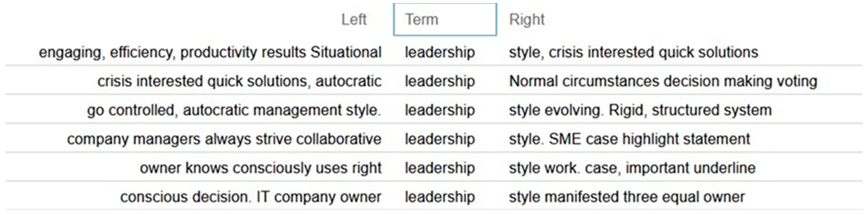Select 'leadership' term in fifth row
Viewport: 868px width, 215px height.
(440, 168)
